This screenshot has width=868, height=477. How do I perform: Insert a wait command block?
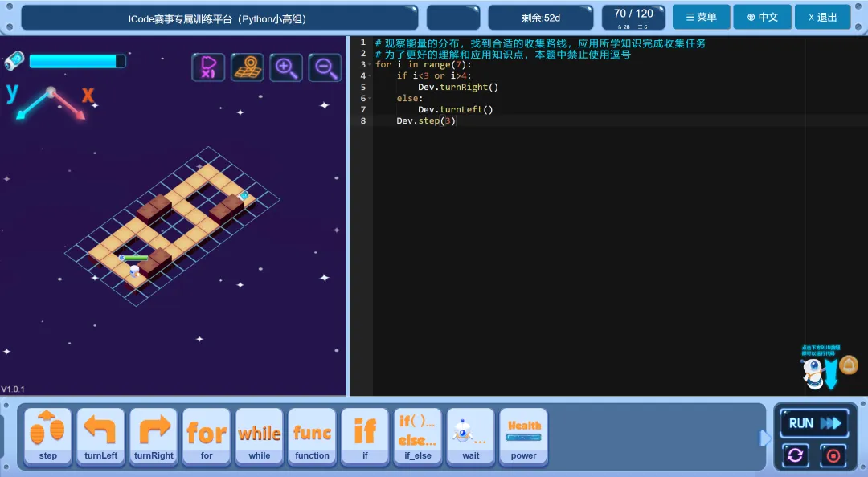pyautogui.click(x=470, y=437)
